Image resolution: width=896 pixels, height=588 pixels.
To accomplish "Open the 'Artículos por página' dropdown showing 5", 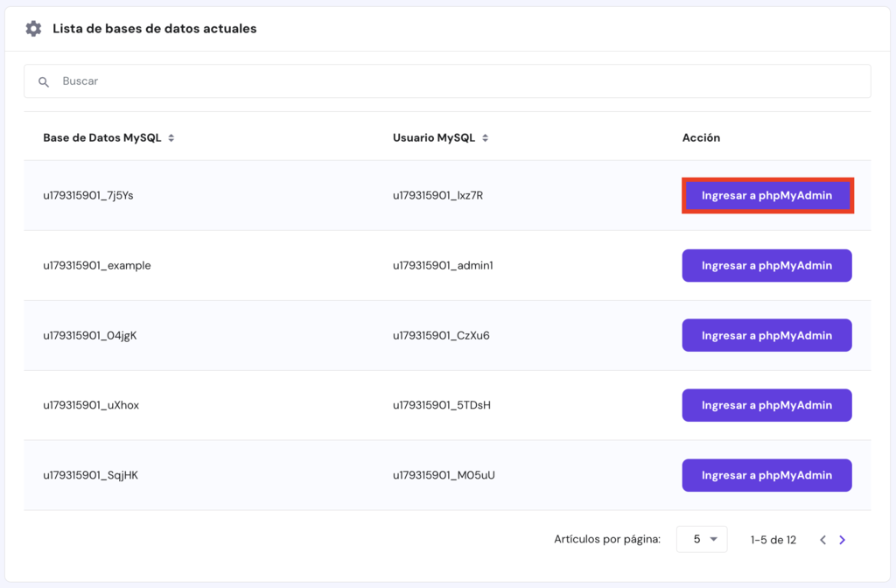I will 701,539.
